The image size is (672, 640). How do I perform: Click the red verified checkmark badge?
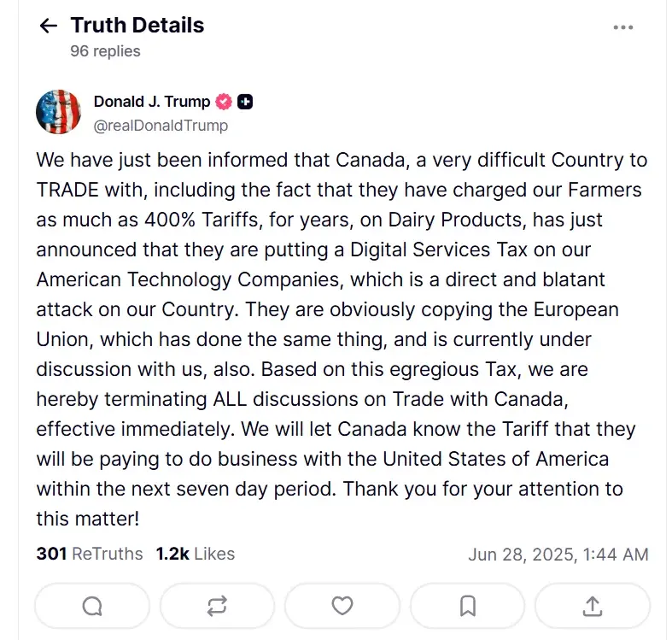click(223, 102)
